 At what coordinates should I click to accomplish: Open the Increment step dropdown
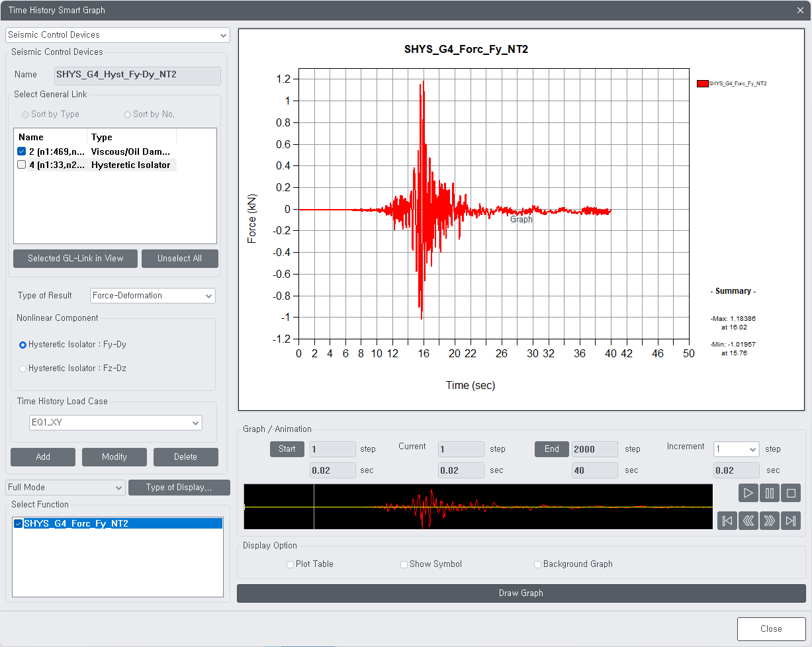click(x=736, y=449)
